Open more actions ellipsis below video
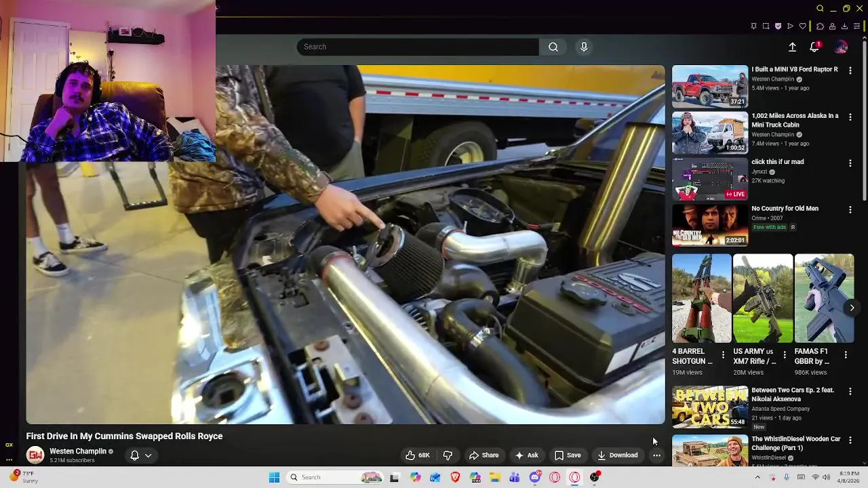The width and height of the screenshot is (868, 488). pos(656,455)
